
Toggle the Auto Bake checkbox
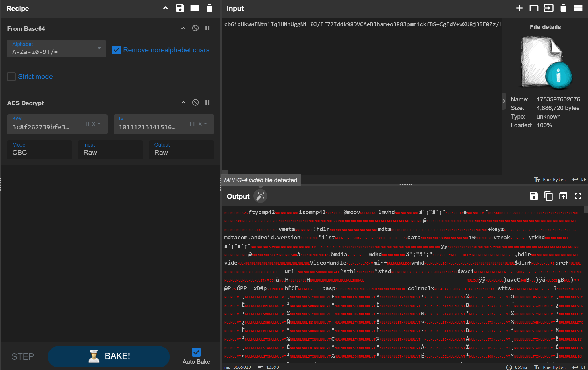coord(196,352)
